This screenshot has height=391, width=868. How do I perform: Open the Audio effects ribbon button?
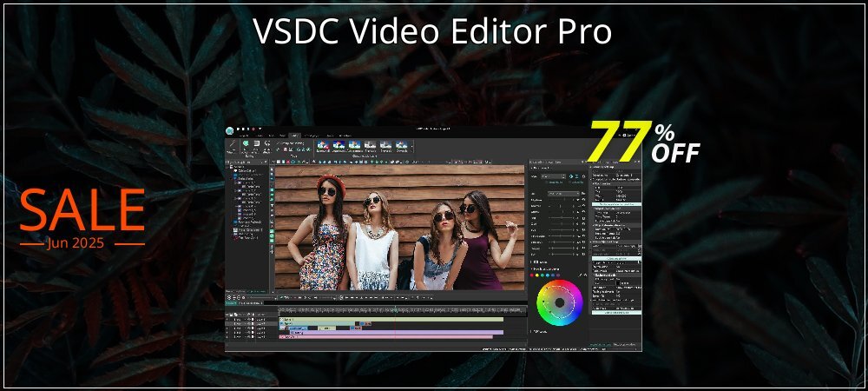point(267,148)
